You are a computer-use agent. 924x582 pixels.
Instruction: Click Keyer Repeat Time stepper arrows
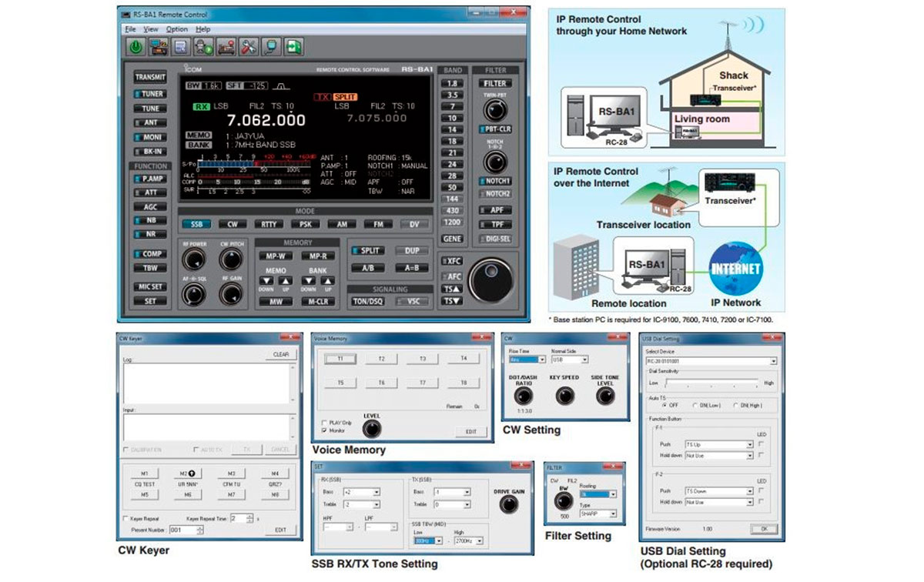[x=248, y=519]
